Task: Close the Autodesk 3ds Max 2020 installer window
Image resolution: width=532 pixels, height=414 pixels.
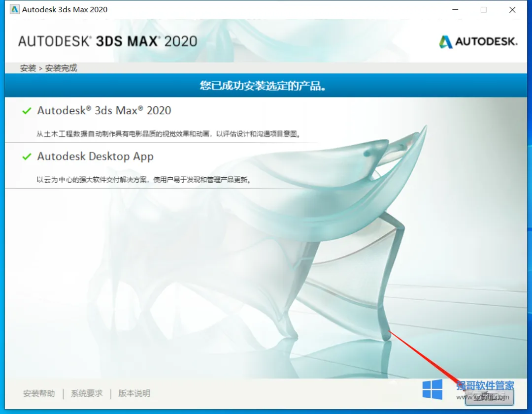Action: (512, 10)
